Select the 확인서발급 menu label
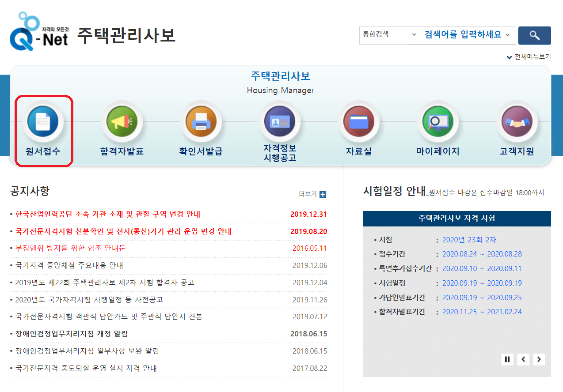This screenshot has width=563, height=392. (x=201, y=151)
